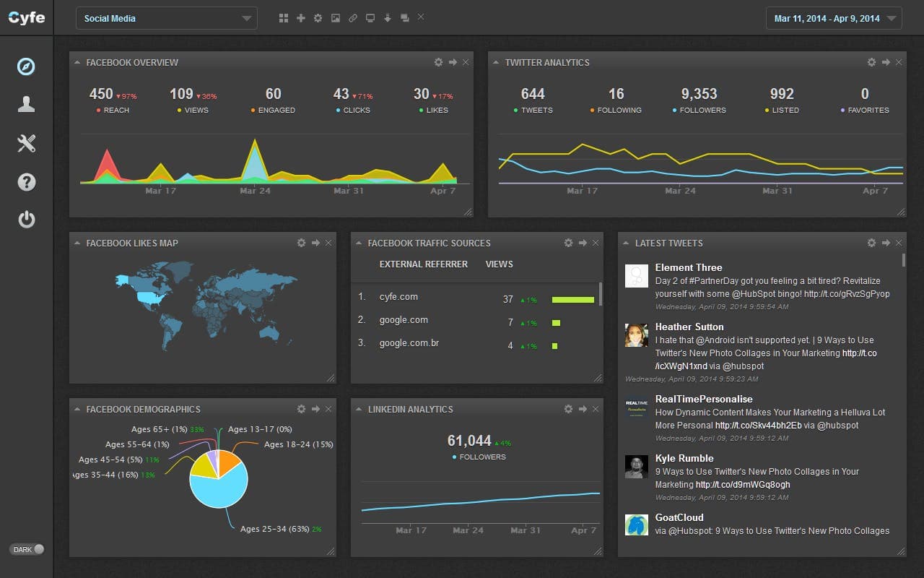Open the link sharing icon in the toolbar

coord(353,17)
